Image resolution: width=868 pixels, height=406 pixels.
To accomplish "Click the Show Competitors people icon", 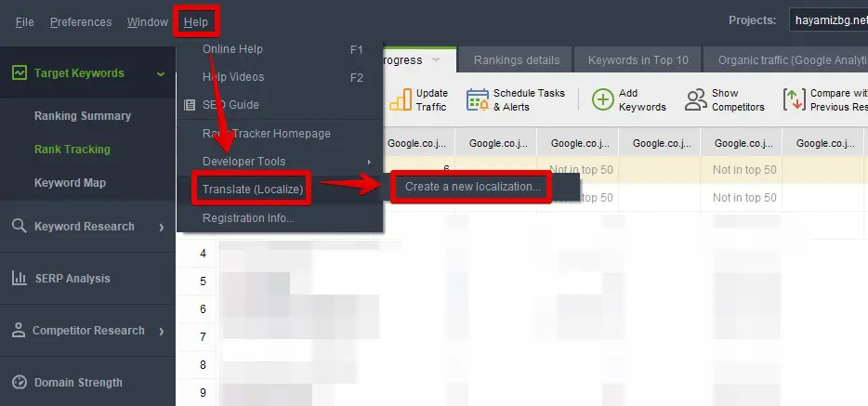I will [696, 100].
